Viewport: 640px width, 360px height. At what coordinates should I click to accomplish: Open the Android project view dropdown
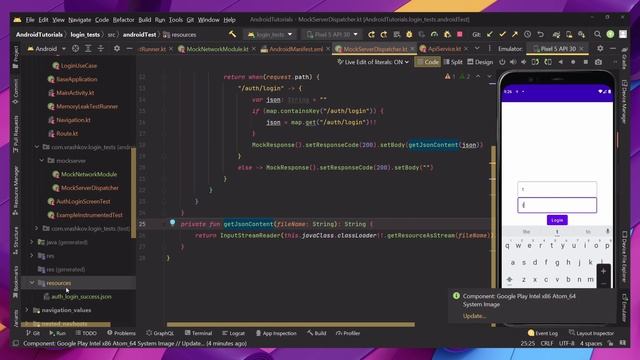coord(47,49)
